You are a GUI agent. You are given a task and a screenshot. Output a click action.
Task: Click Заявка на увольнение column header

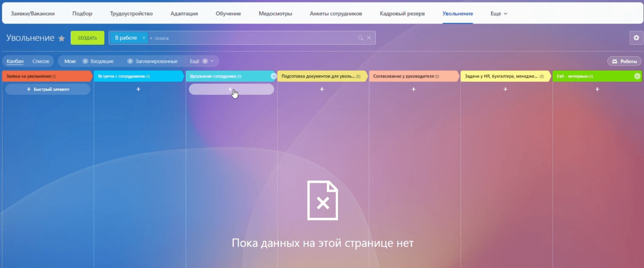coord(47,76)
